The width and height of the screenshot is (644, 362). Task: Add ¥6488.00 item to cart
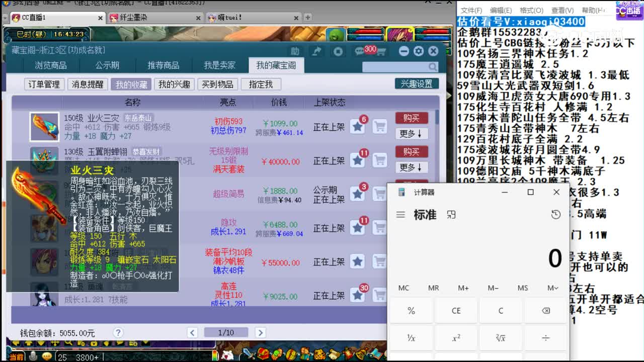(x=380, y=228)
